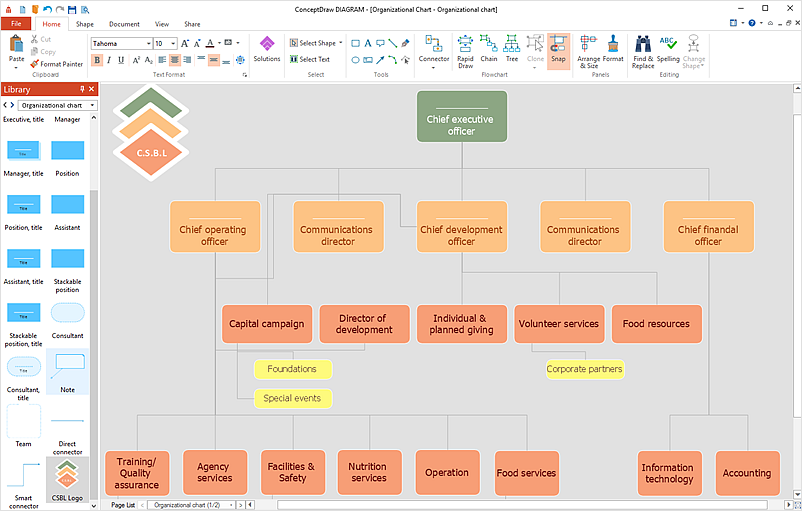
Task: Activate the Rapid Draw tool
Action: pos(465,50)
